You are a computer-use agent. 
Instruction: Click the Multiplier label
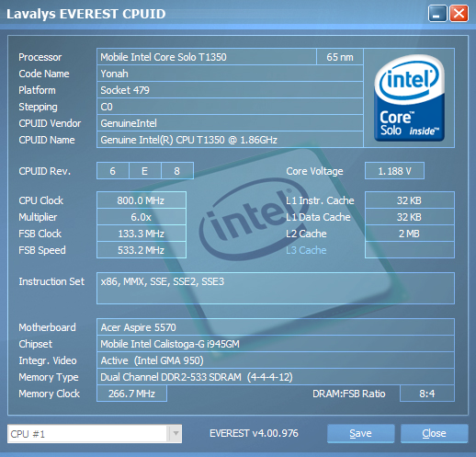tap(38, 217)
